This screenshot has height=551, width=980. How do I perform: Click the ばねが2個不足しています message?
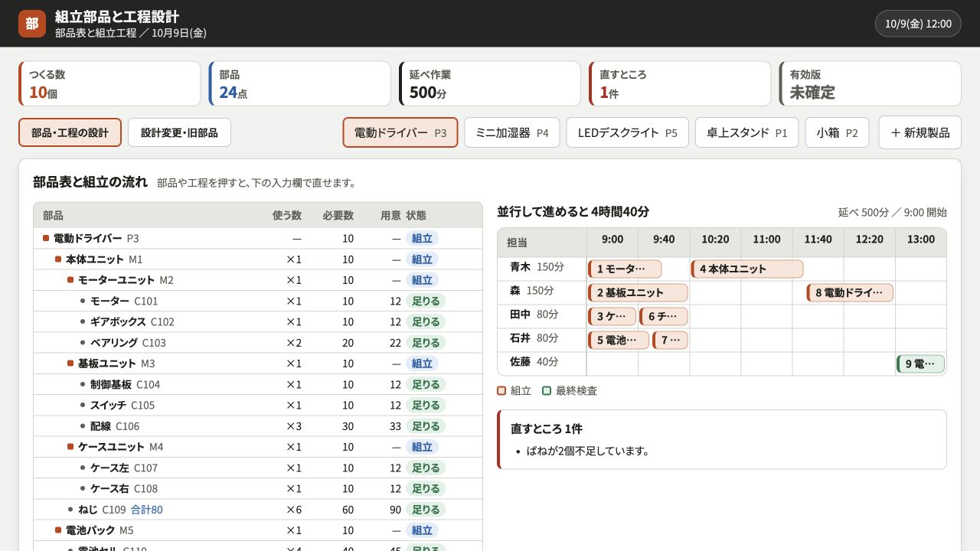[588, 451]
